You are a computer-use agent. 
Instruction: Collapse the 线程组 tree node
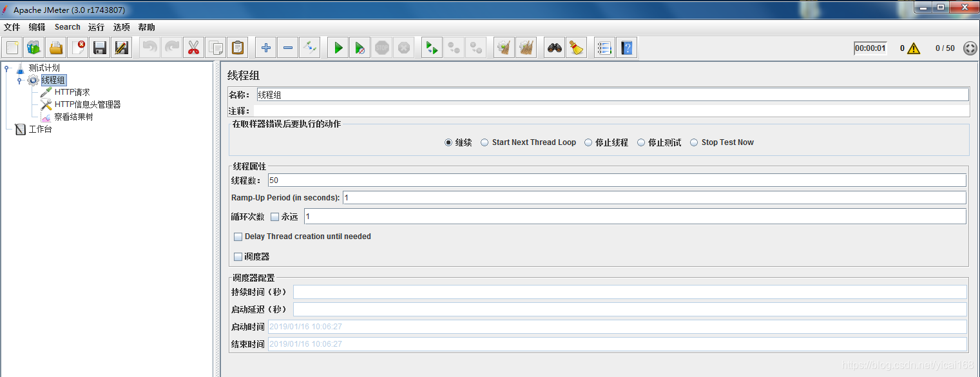point(19,80)
